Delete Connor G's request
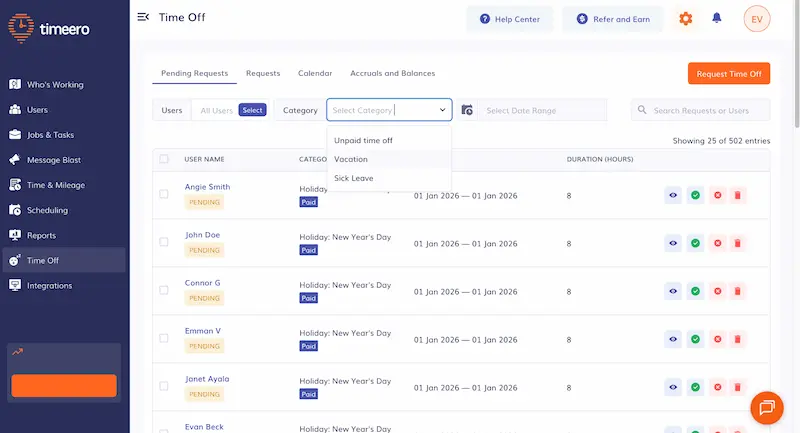This screenshot has width=800, height=433. point(737,291)
